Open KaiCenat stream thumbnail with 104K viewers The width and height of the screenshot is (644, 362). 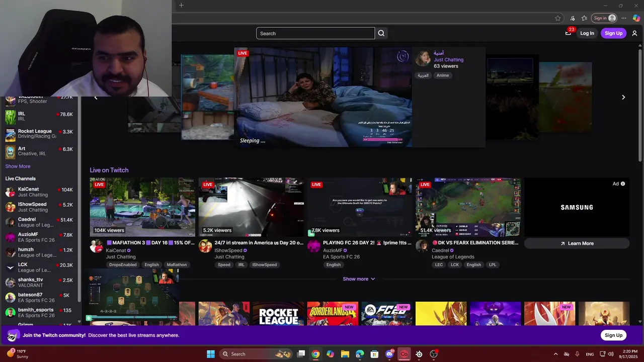(142, 207)
